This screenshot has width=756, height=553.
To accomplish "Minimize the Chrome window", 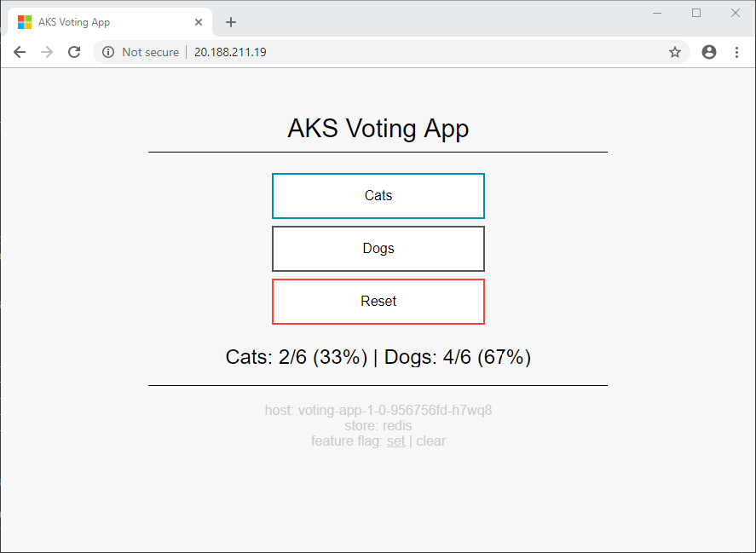I will tap(657, 13).
